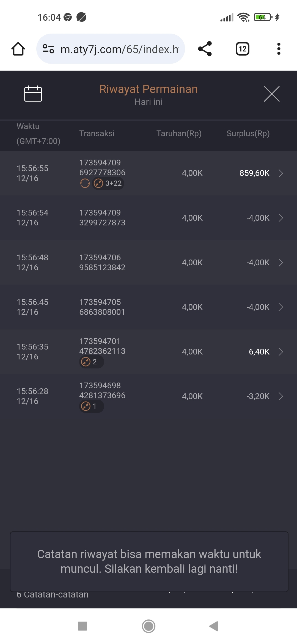297x644 pixels.
Task: Open the tab switcher showing 12
Action: pyautogui.click(x=243, y=49)
